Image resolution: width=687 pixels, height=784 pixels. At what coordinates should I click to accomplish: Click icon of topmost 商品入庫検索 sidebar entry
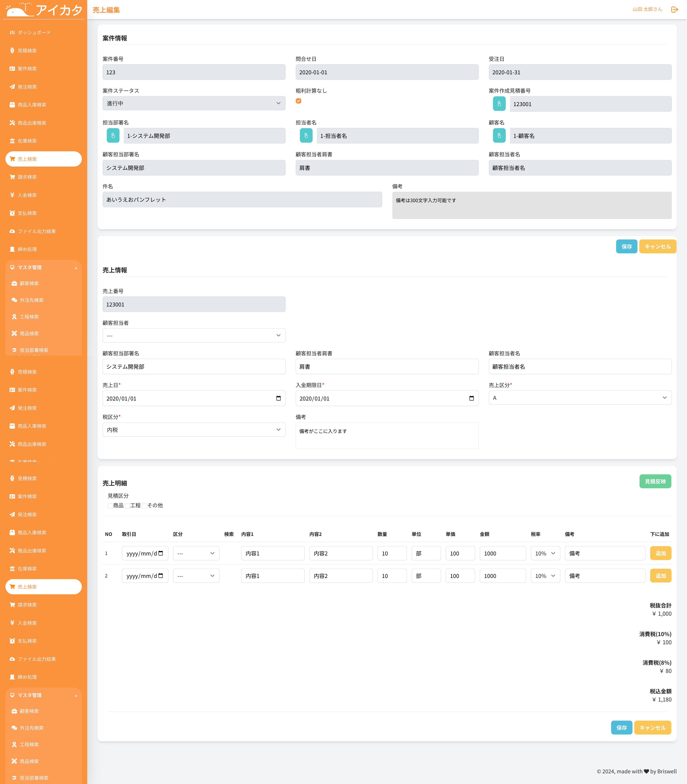pos(12,105)
